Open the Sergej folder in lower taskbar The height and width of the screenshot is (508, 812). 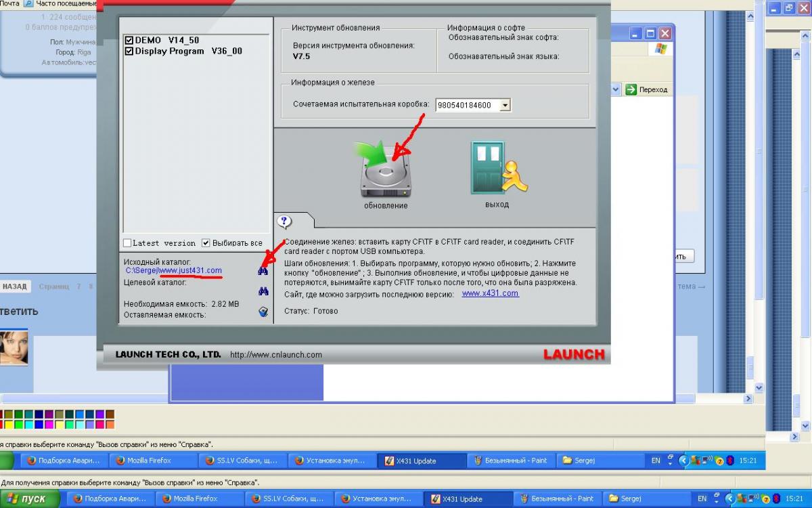tap(646, 499)
